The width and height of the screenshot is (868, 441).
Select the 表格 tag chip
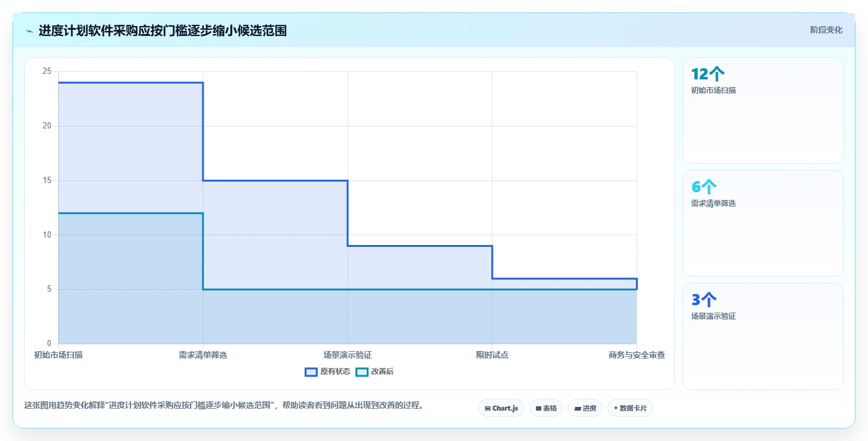[x=546, y=408]
